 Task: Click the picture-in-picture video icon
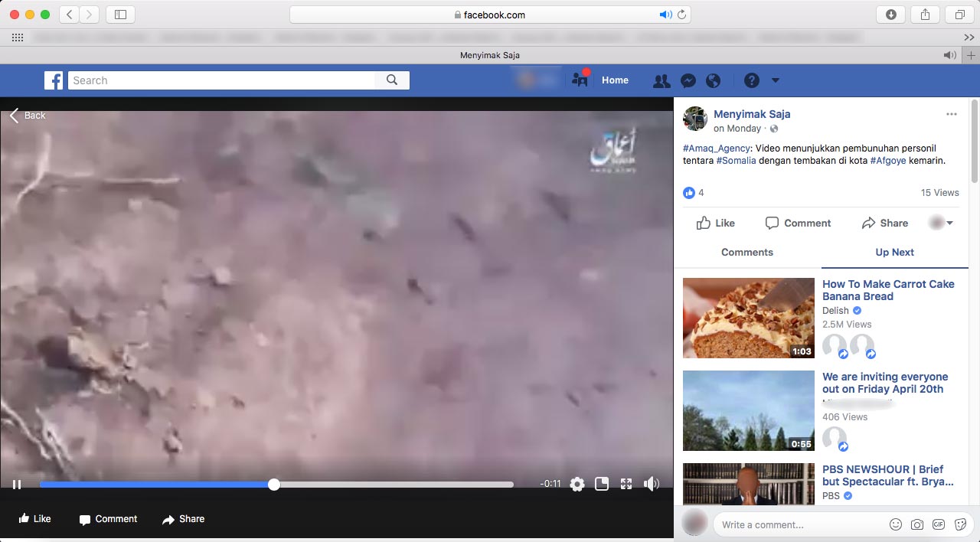tap(602, 484)
